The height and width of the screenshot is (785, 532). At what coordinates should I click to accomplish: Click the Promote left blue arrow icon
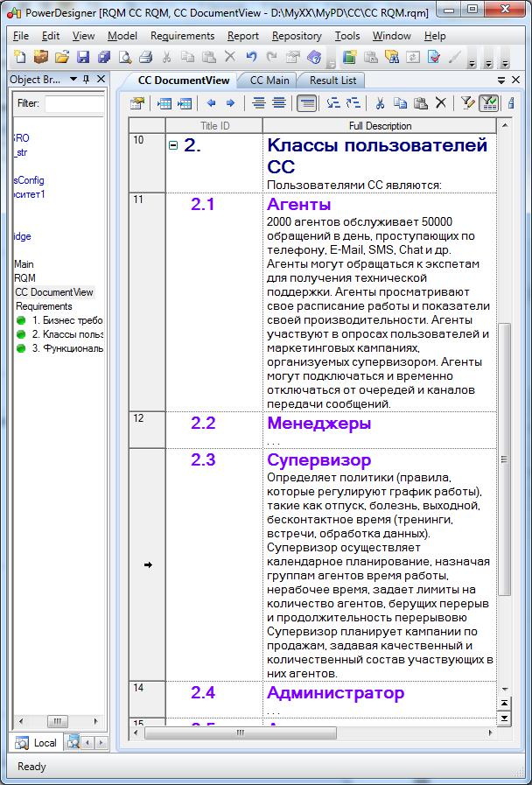(x=211, y=103)
